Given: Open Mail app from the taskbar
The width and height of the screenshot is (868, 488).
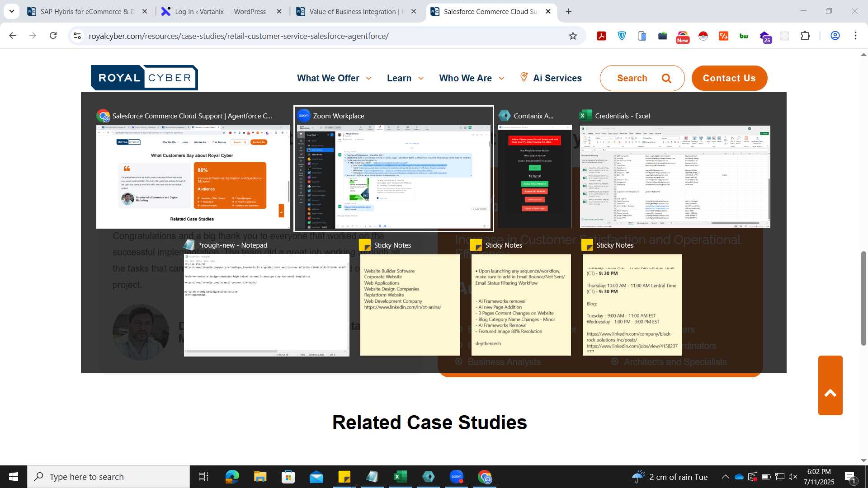Looking at the screenshot, I should point(316,477).
